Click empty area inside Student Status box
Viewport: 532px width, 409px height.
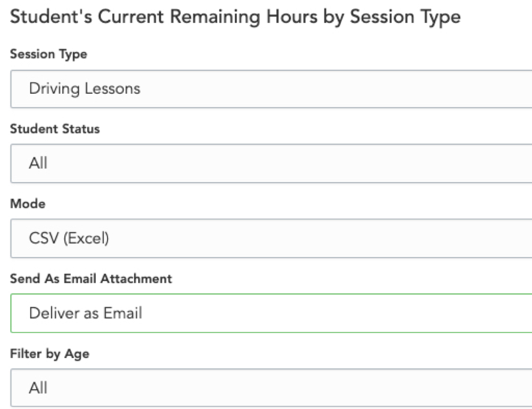pos(288,163)
